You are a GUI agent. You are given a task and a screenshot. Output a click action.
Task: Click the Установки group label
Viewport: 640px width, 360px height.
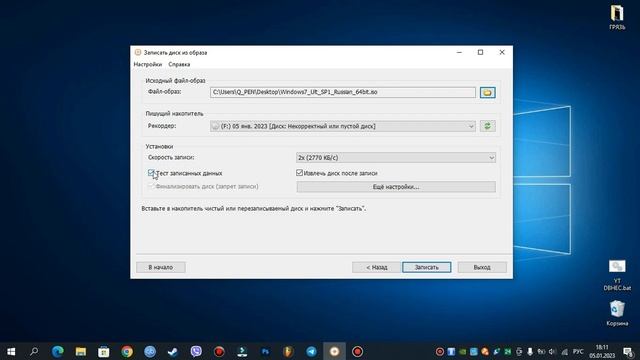(x=159, y=146)
